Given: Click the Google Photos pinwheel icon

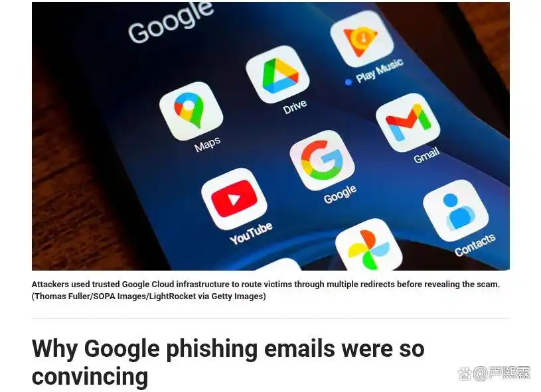Looking at the screenshot, I should coord(368,245).
